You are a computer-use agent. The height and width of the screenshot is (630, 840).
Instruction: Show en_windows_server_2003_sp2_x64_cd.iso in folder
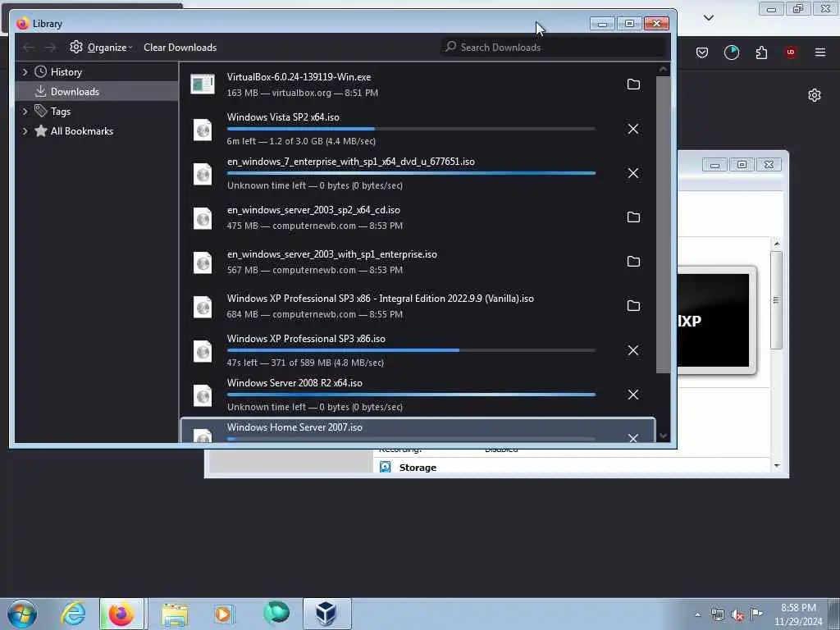click(633, 217)
